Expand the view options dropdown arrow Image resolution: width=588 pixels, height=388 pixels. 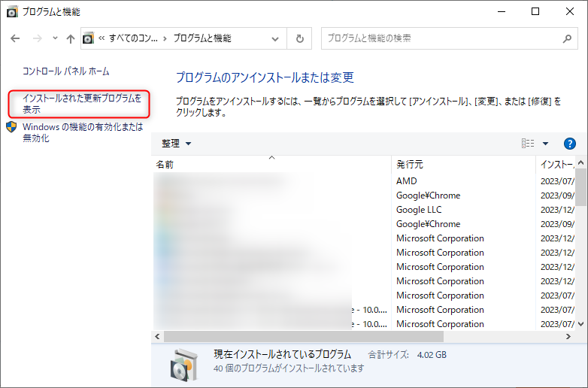coord(546,144)
